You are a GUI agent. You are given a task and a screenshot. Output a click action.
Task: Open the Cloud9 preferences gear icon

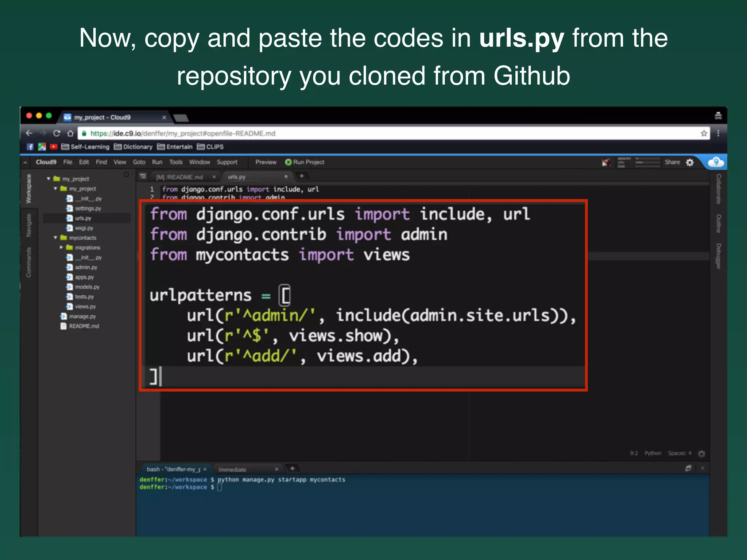click(690, 162)
